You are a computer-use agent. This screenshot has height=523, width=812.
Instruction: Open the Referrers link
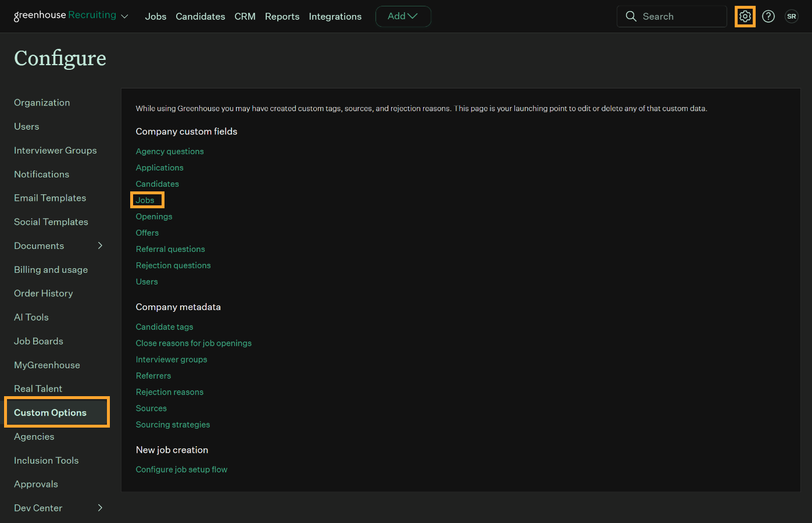[153, 376]
